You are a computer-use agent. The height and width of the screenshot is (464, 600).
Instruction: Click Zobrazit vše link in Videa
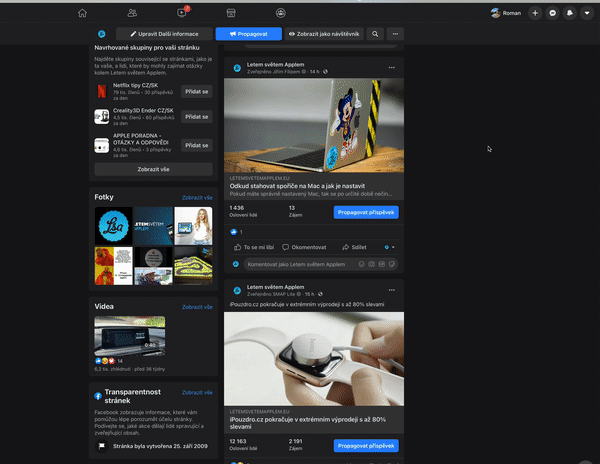[197, 307]
